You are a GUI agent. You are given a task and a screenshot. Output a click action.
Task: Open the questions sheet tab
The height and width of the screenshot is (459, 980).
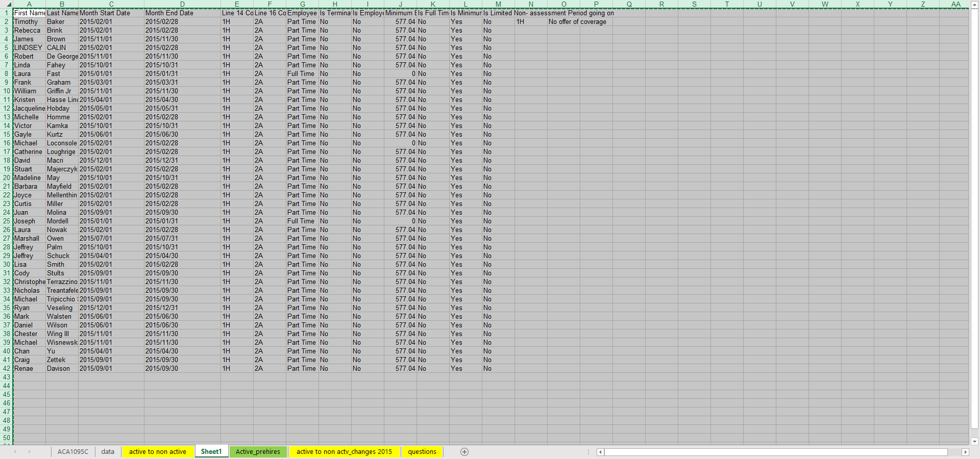(x=422, y=452)
